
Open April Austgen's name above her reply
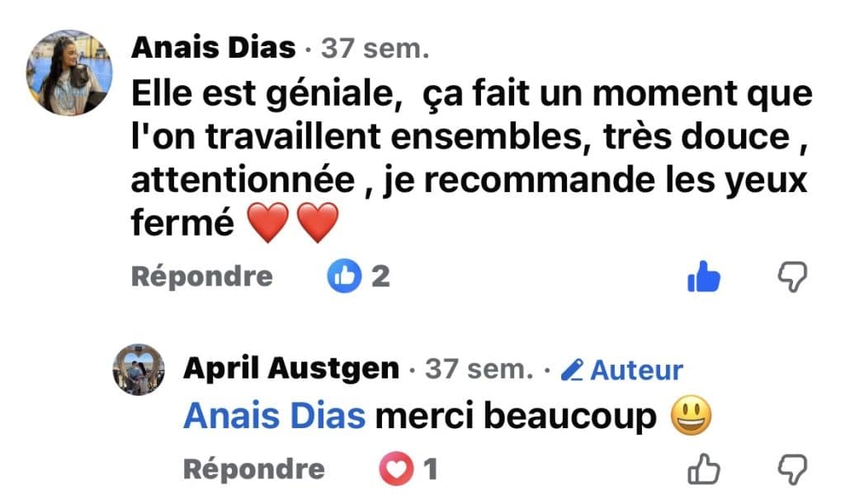pos(290,370)
